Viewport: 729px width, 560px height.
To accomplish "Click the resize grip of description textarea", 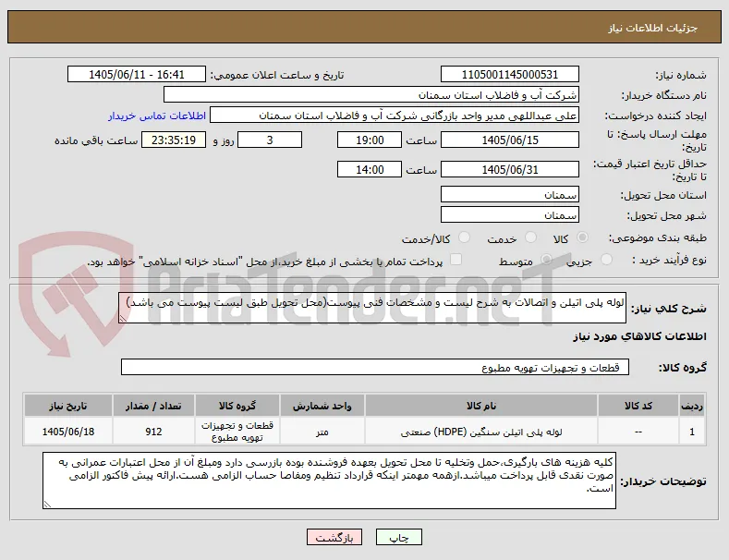I will point(123,318).
